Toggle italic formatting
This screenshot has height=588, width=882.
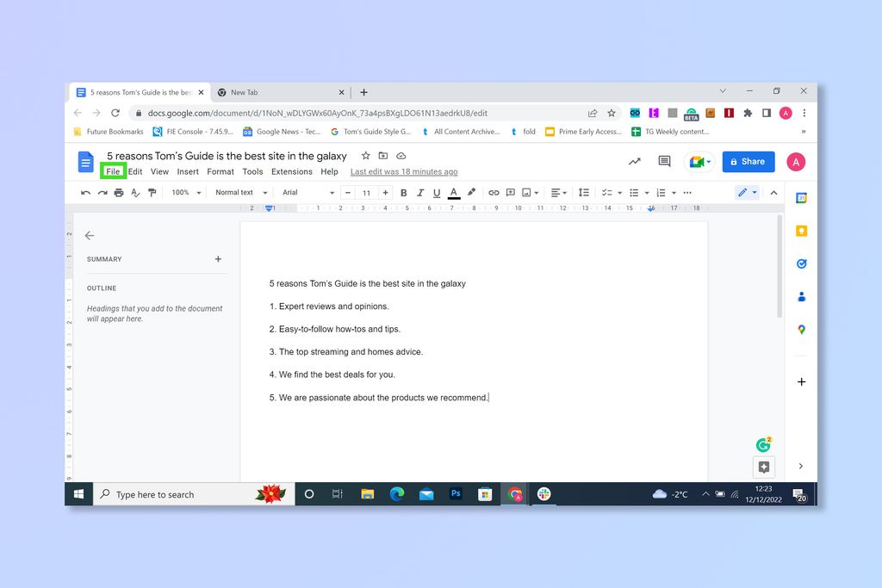click(x=419, y=192)
